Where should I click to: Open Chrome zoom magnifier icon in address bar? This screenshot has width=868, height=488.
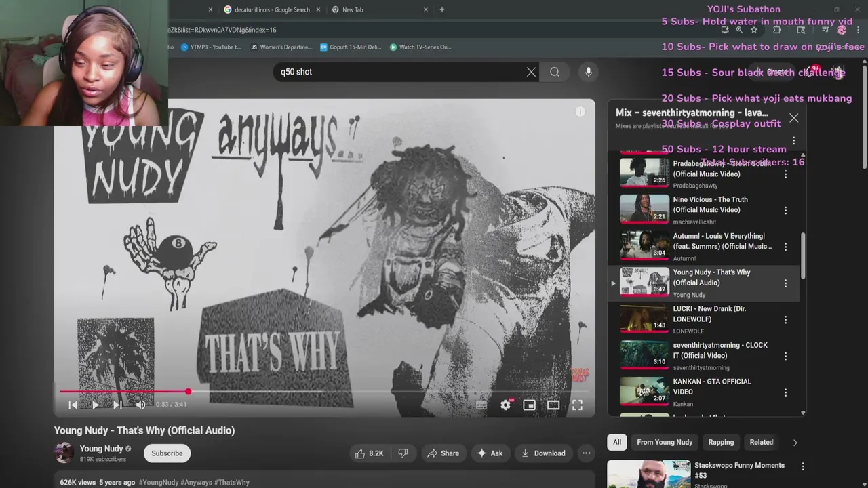click(x=739, y=30)
